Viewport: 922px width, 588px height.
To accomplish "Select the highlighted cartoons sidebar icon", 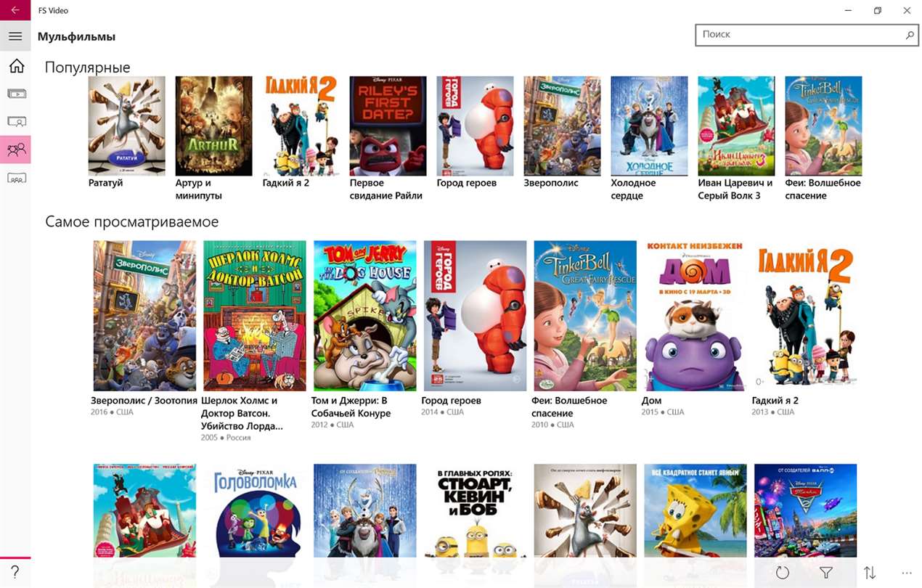I will click(x=16, y=150).
